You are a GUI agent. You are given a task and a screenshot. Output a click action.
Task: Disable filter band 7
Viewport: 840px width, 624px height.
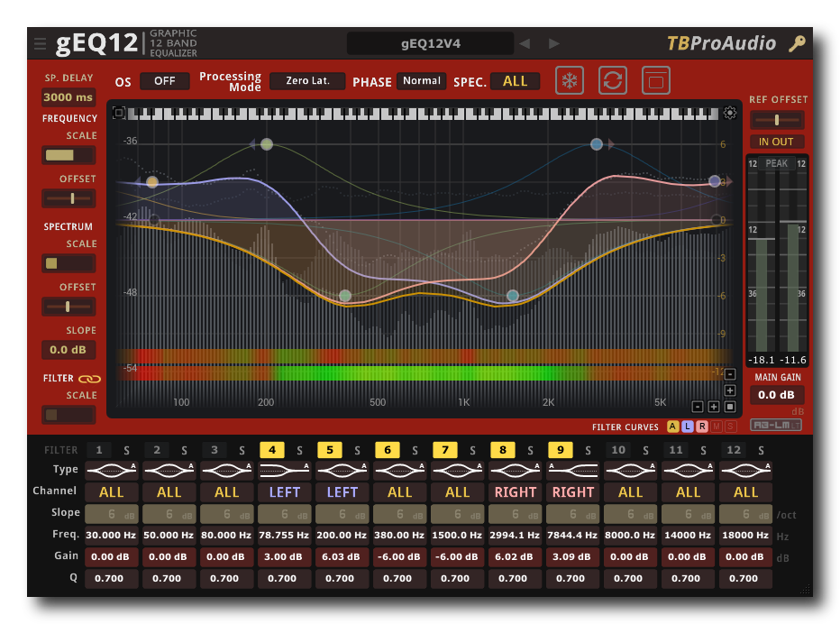(x=445, y=450)
